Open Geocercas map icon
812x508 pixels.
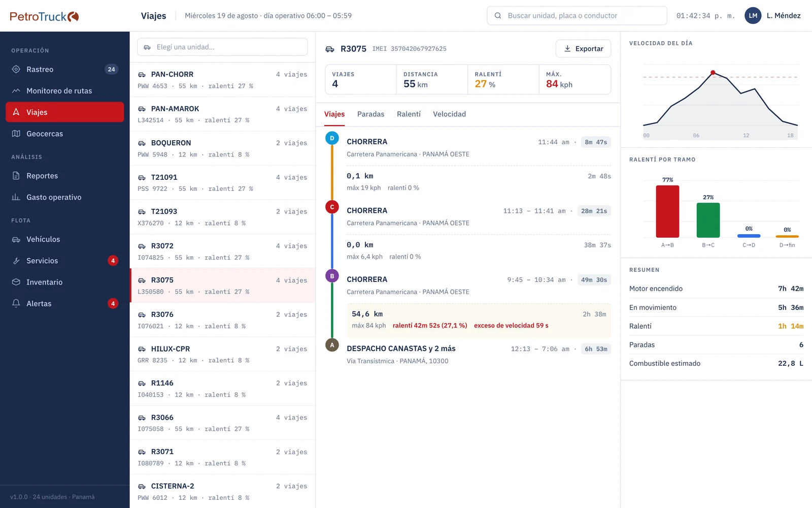[x=16, y=134]
